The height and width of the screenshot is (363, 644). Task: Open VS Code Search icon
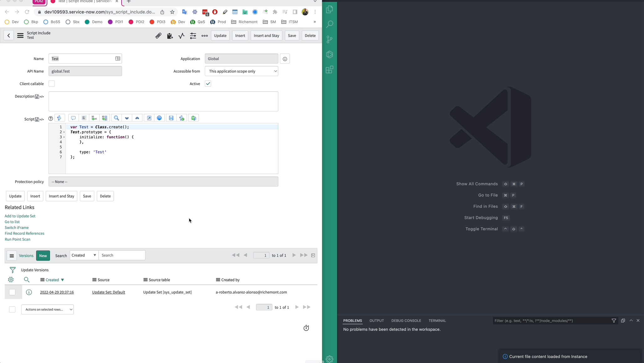(330, 24)
